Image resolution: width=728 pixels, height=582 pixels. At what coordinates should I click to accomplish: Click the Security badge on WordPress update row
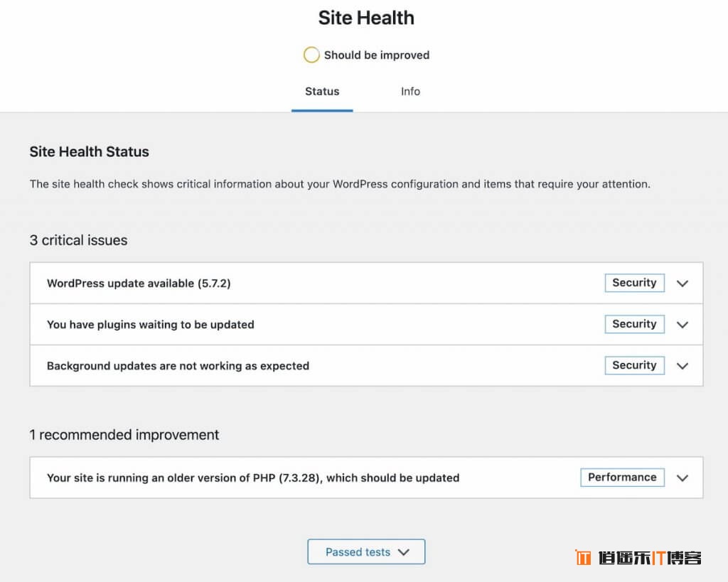[634, 283]
